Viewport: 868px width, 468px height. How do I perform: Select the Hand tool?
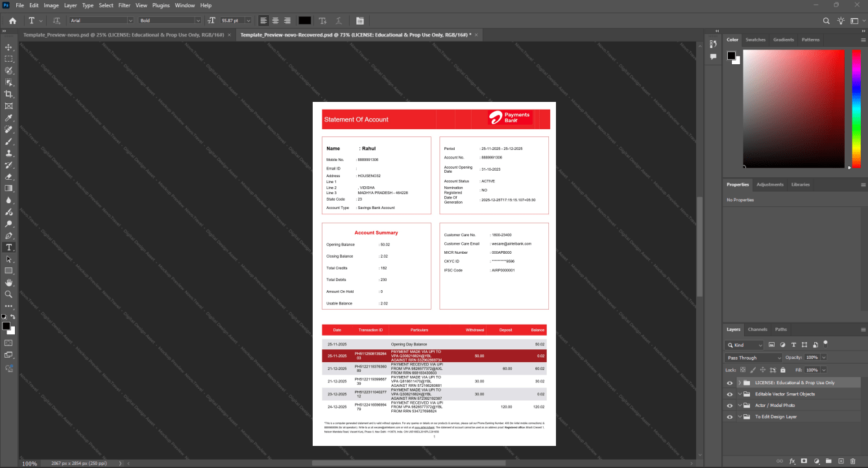coord(9,282)
